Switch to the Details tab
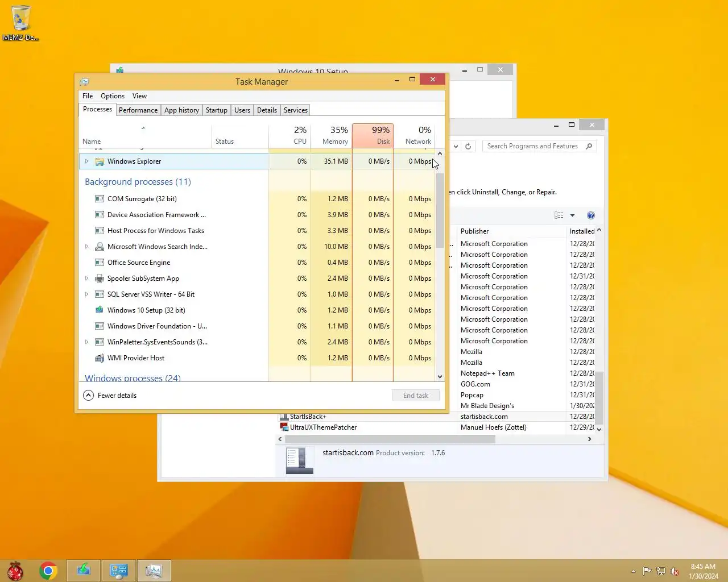Image resolution: width=728 pixels, height=582 pixels. pos(267,110)
